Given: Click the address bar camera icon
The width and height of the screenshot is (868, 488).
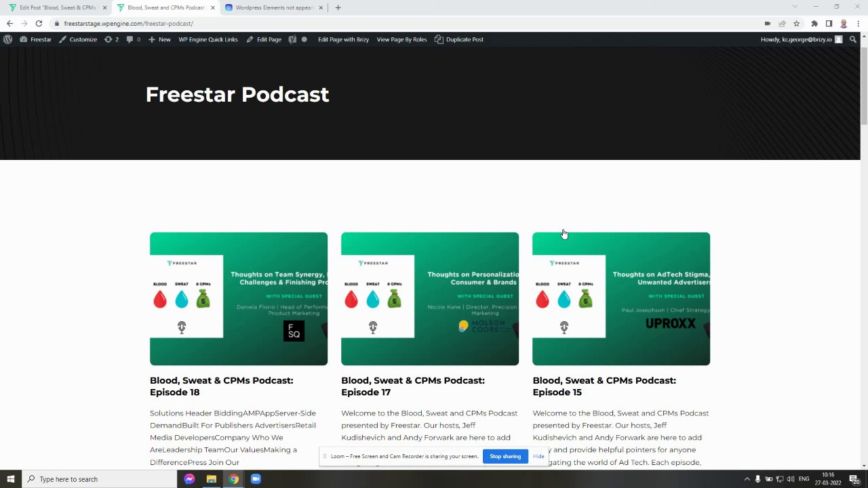Looking at the screenshot, I should pyautogui.click(x=768, y=23).
